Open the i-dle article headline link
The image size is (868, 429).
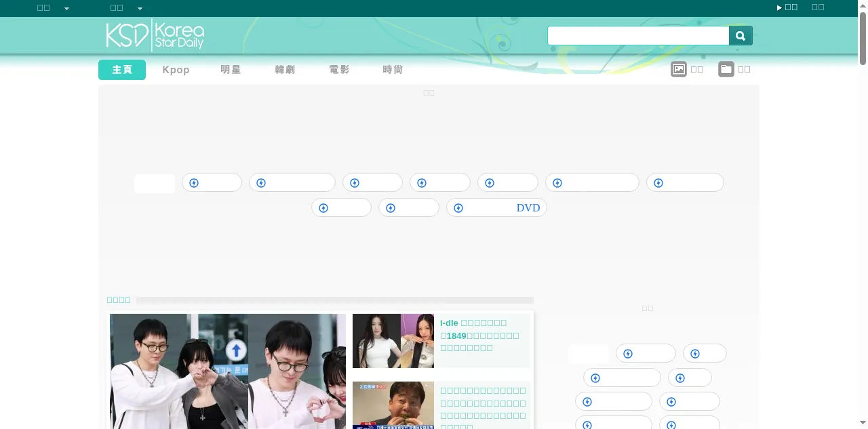[x=479, y=335]
